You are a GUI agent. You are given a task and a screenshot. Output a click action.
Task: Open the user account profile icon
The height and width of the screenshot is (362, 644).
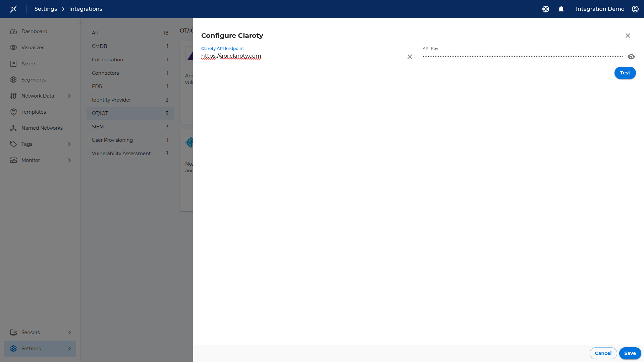(x=635, y=9)
